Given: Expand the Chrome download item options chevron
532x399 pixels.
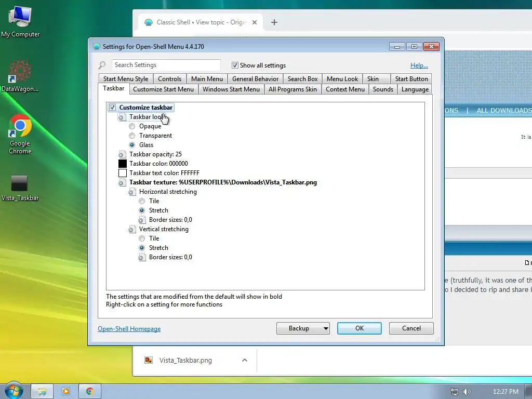Looking at the screenshot, I should click(x=245, y=360).
